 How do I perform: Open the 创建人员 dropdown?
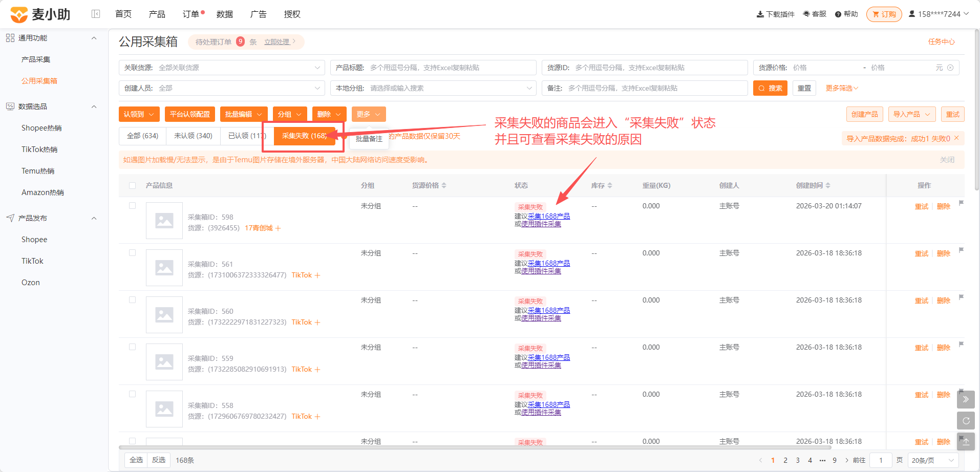[222, 88]
